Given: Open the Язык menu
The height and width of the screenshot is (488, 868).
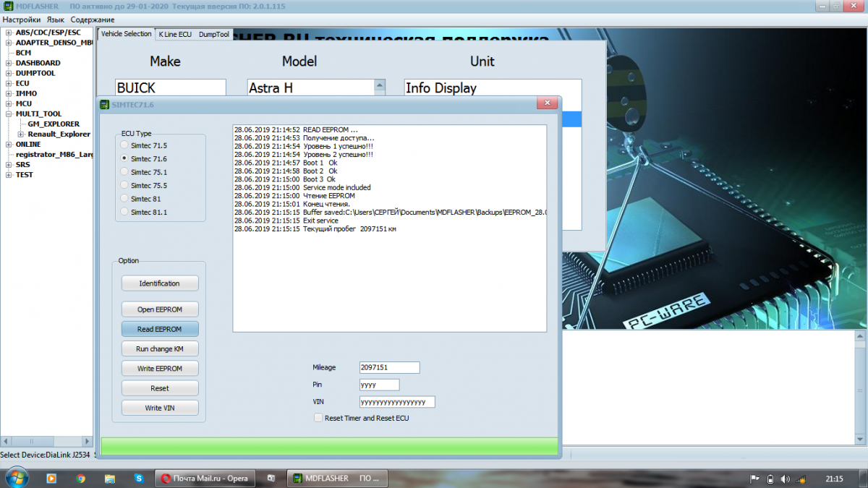Looking at the screenshot, I should [56, 20].
